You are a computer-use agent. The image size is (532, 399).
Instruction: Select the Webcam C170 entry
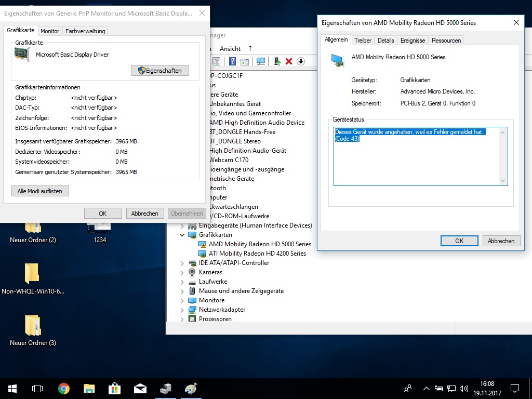point(229,160)
